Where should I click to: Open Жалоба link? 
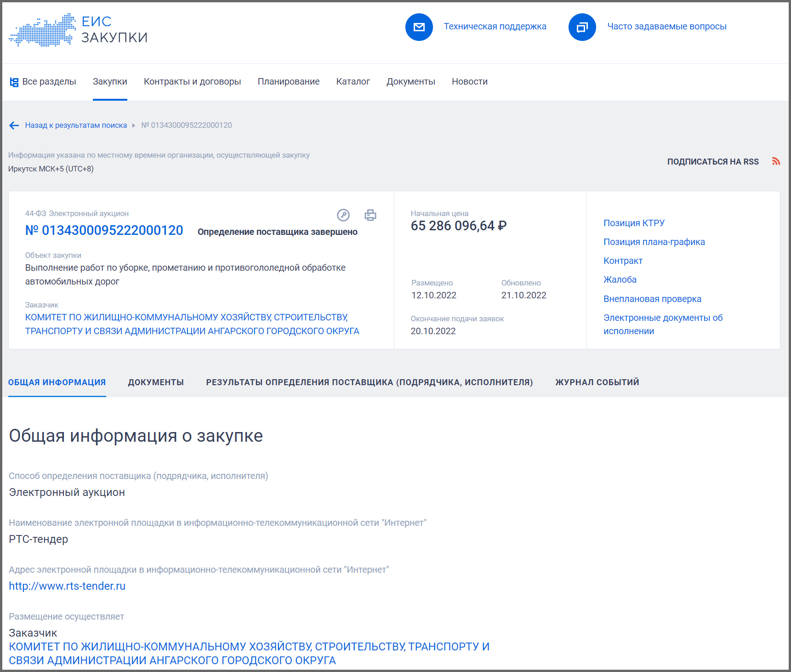click(620, 279)
